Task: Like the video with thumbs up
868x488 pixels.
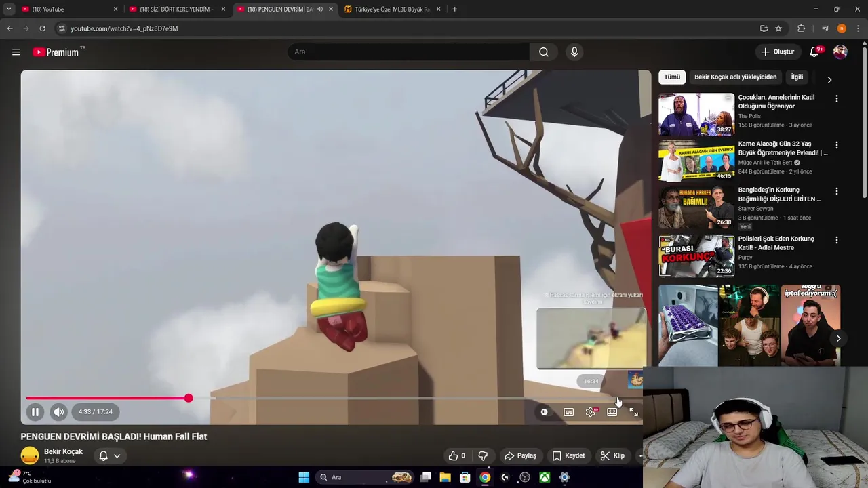Action: (x=457, y=455)
